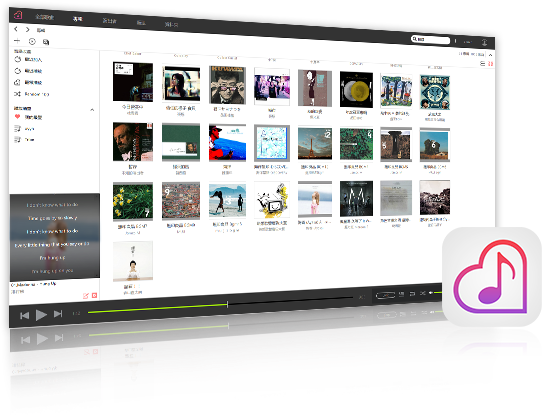
Task: Toggle the repeat mode in player bar
Action: 412,294
